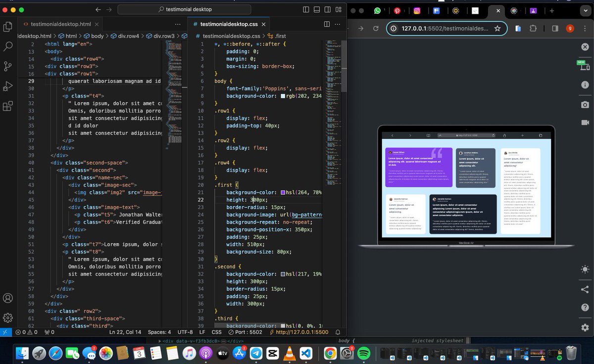Open the Explorer view in activity bar
Image resolution: width=594 pixels, height=364 pixels.
point(8,27)
